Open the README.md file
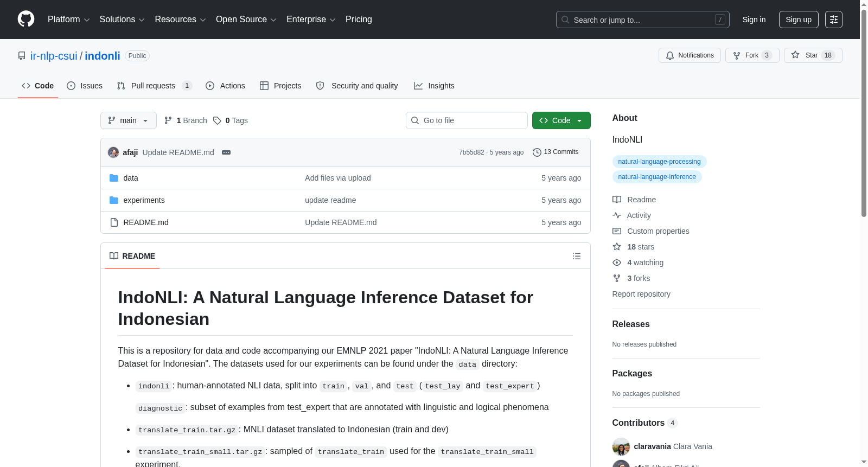This screenshot has width=868, height=467. click(146, 222)
